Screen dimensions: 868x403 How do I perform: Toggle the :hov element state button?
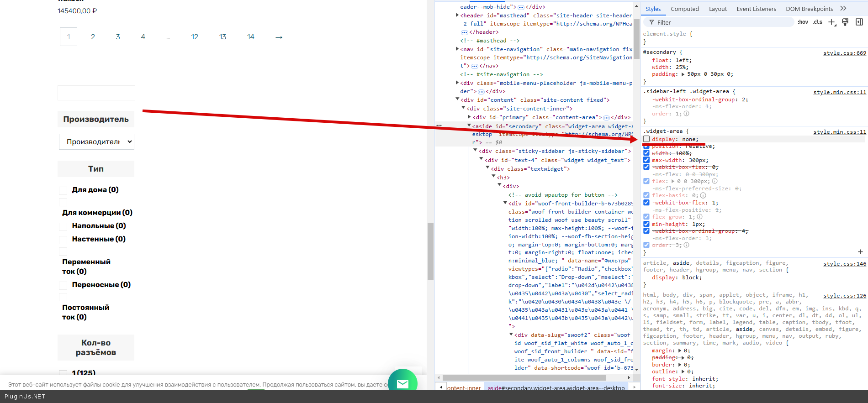tap(803, 22)
